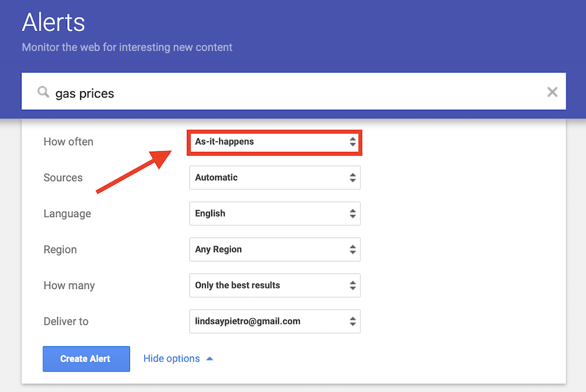Expand the Language dropdown showing English
The image size is (586, 392).
pyautogui.click(x=274, y=214)
